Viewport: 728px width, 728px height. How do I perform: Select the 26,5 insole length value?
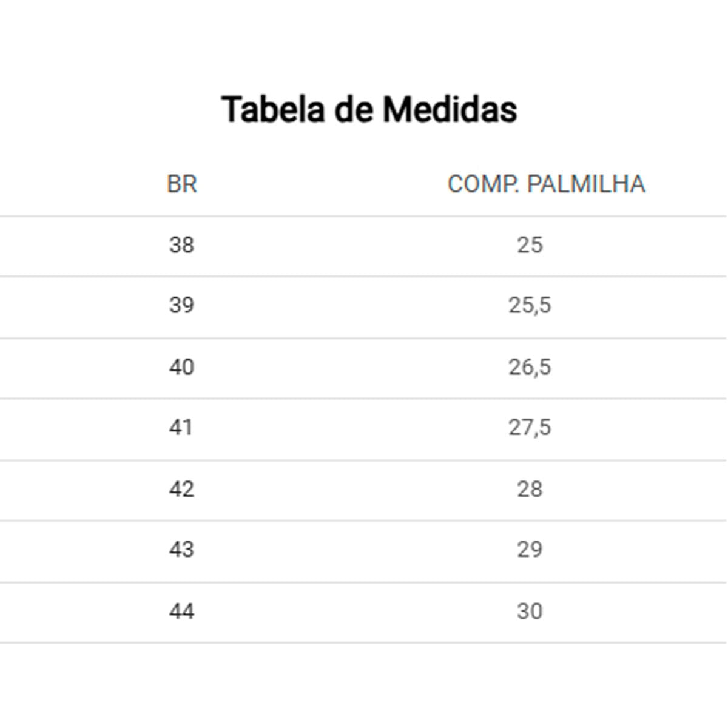[x=530, y=367]
